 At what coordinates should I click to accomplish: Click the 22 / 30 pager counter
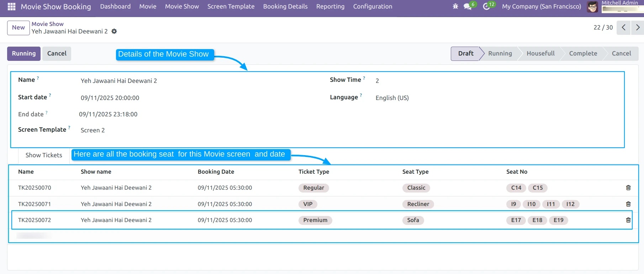point(603,27)
